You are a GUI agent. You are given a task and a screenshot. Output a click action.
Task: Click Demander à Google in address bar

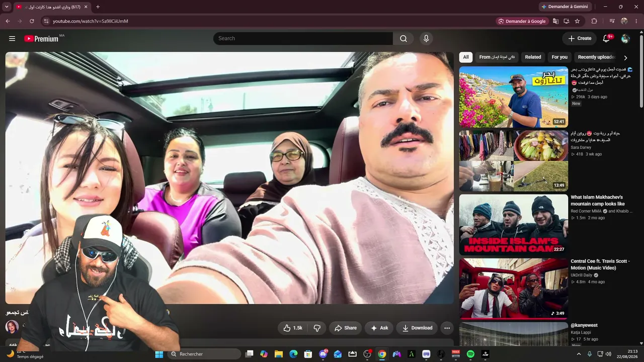coord(522,21)
